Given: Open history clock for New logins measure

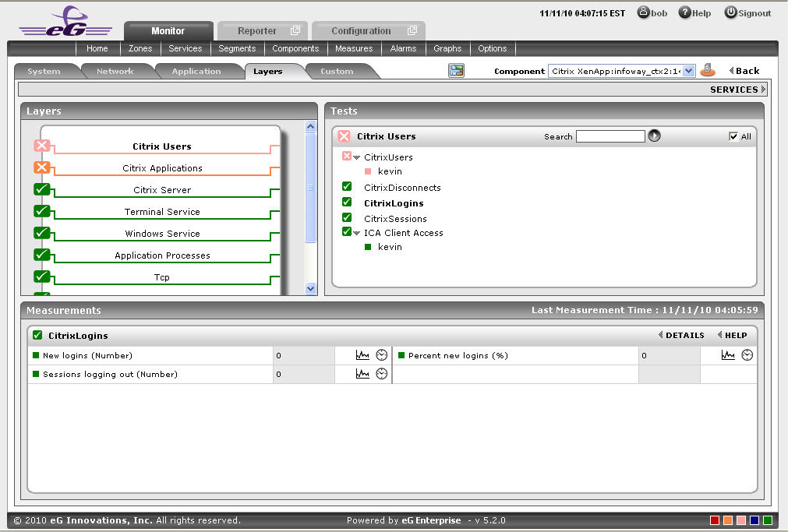Looking at the screenshot, I should tap(382, 355).
